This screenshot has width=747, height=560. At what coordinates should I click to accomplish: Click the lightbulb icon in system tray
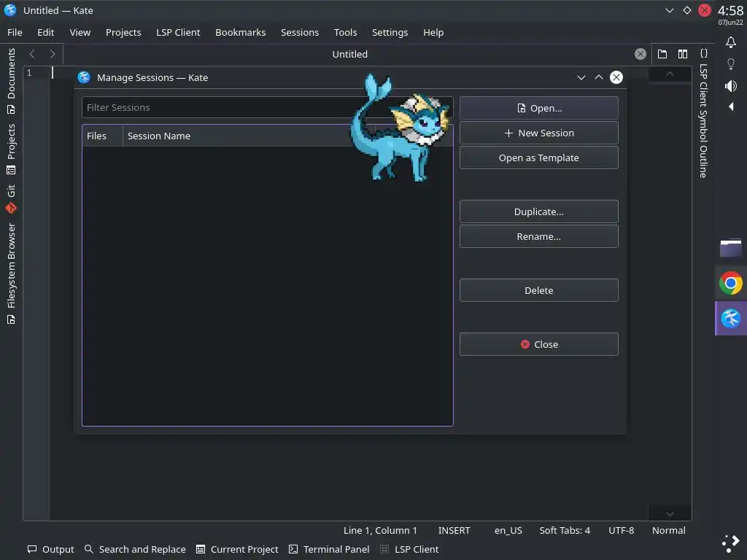click(x=731, y=64)
